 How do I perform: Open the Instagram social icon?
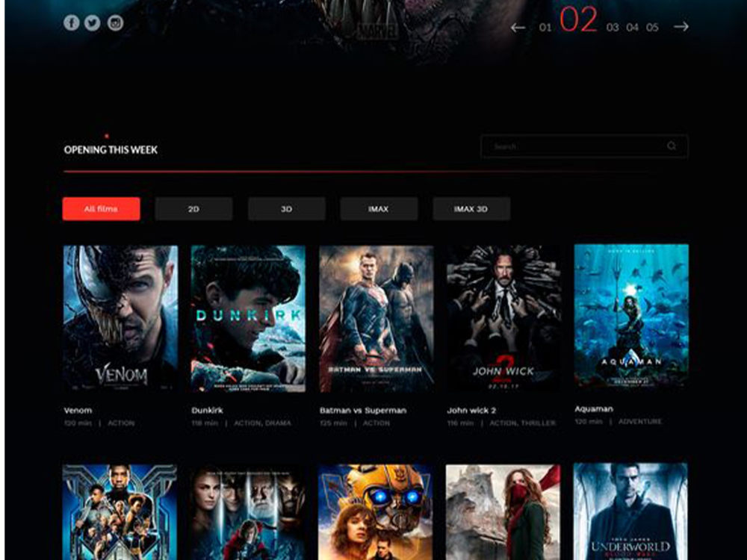click(115, 23)
